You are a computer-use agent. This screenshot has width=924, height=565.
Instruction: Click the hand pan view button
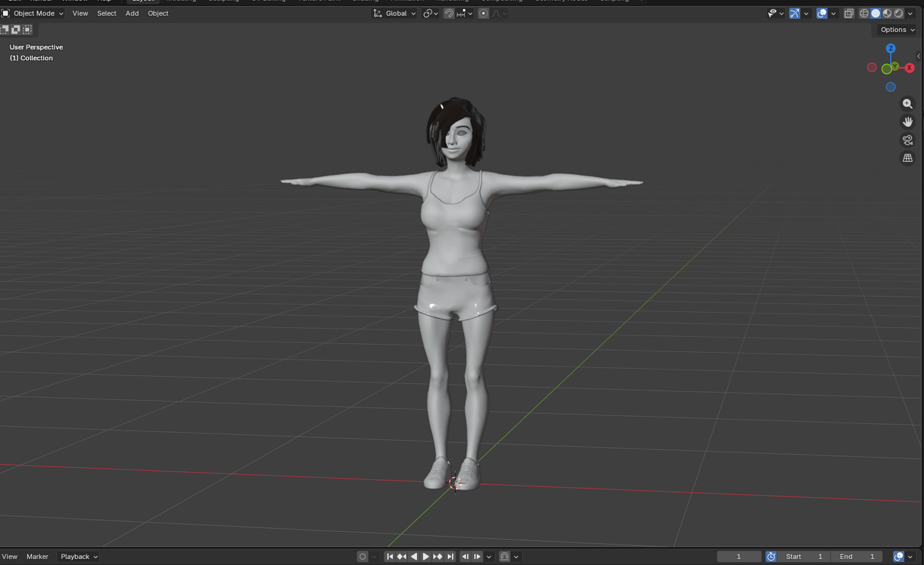click(x=907, y=122)
